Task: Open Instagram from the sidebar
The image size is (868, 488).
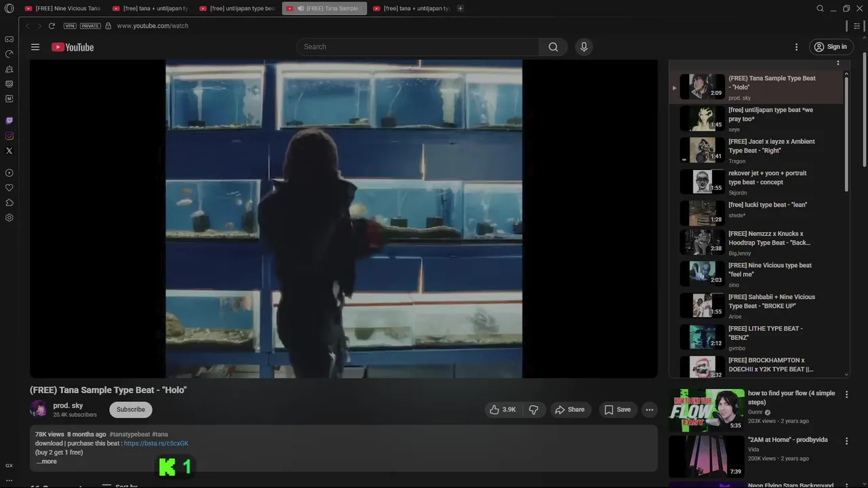Action: coord(9,136)
